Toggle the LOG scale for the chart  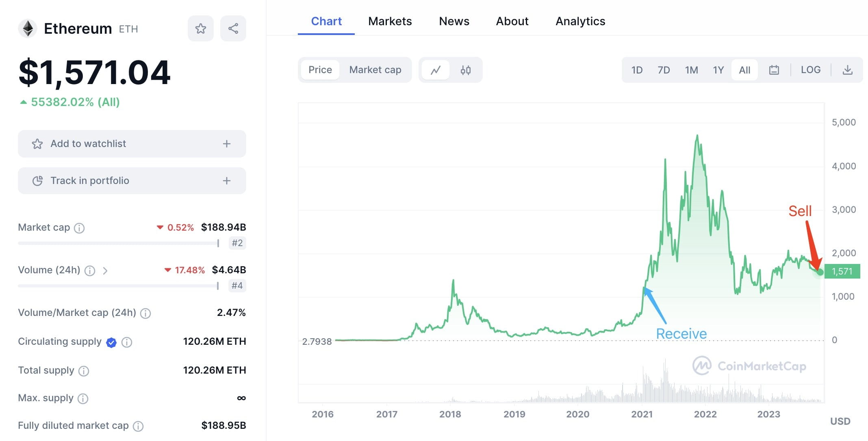point(811,69)
